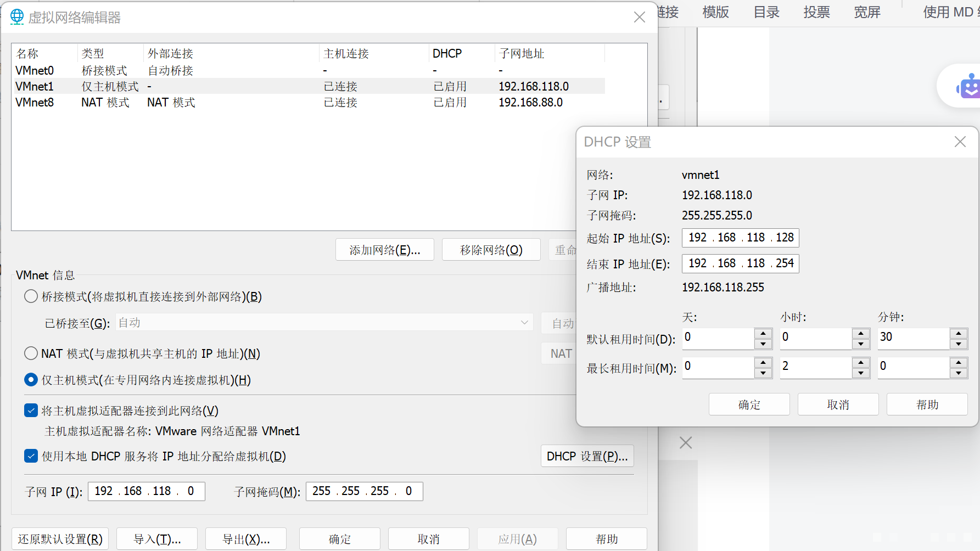Increase 默认租用时间 days value
980x551 pixels.
[x=763, y=334]
